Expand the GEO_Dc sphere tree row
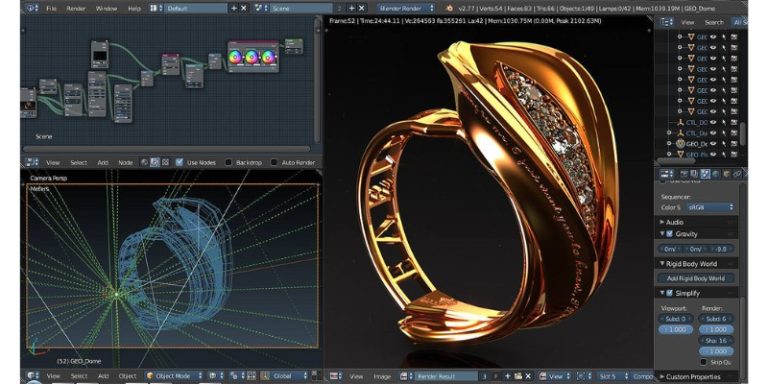 click(670, 144)
